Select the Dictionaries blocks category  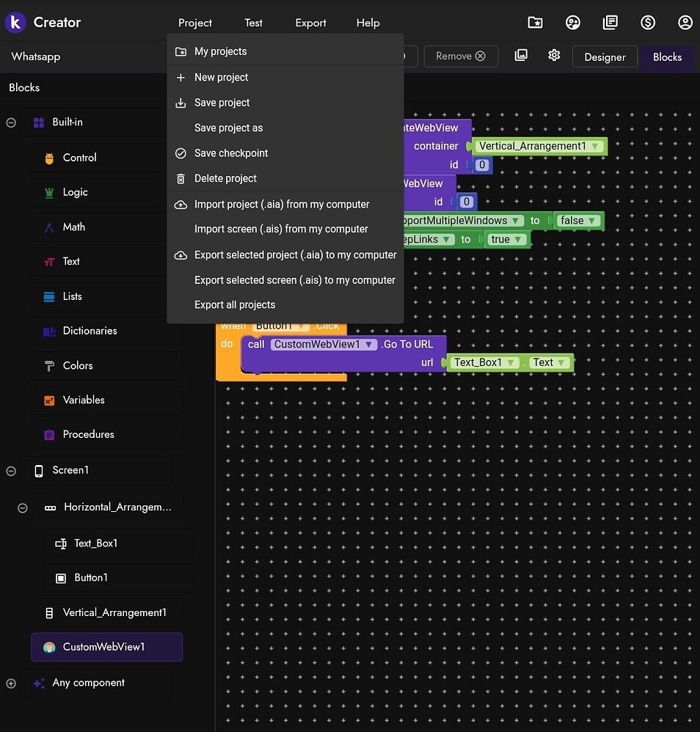pyautogui.click(x=106, y=331)
